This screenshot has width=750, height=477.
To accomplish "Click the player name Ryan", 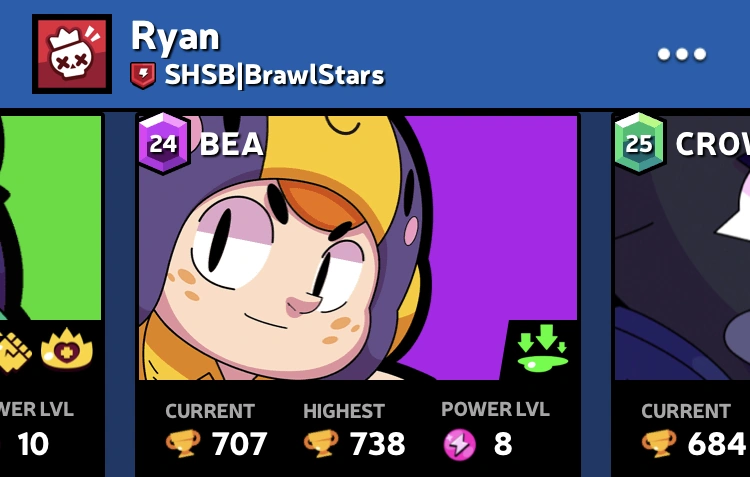I will [x=176, y=37].
